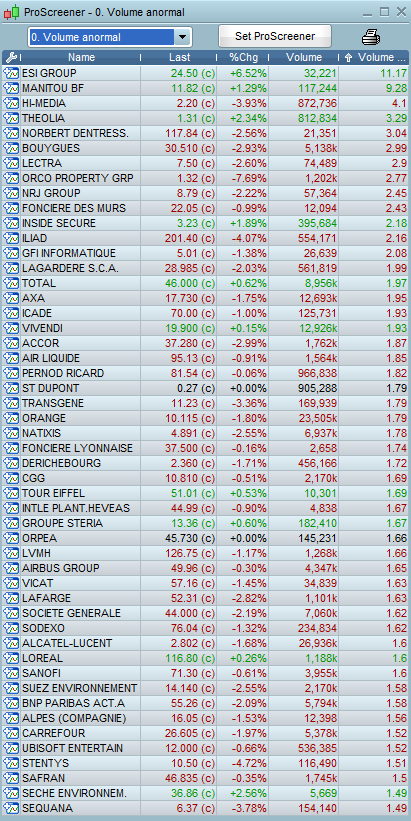Open the chart icon beside PERNOD RICARD
411x821 pixels.
[11, 373]
